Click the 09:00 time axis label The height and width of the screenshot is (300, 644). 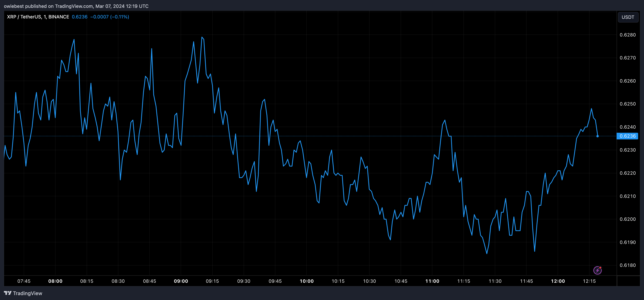click(181, 281)
